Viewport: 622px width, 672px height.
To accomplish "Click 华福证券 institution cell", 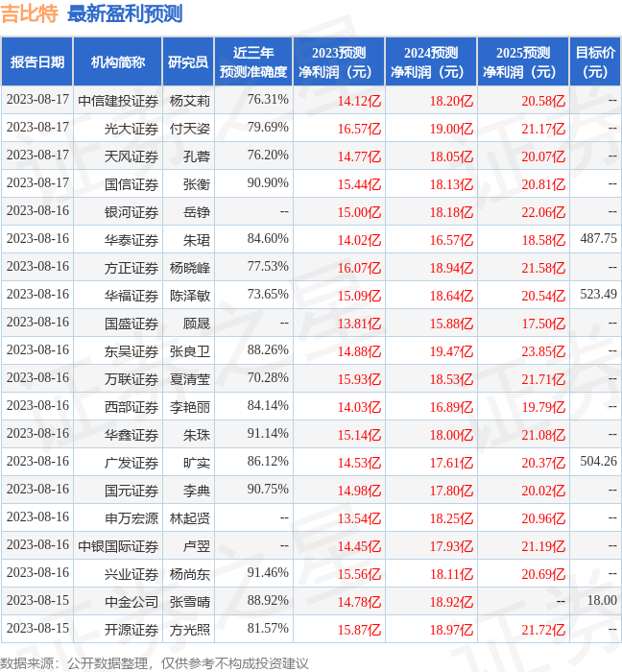I will [132, 296].
